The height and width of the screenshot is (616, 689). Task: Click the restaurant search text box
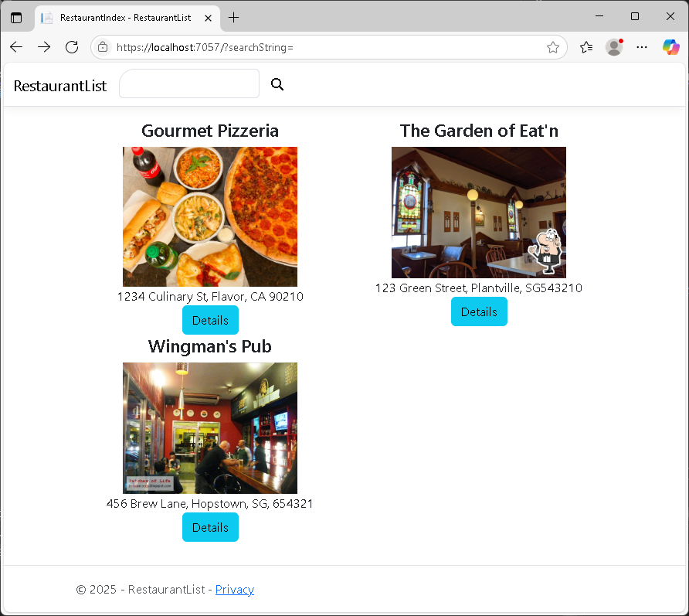[189, 83]
